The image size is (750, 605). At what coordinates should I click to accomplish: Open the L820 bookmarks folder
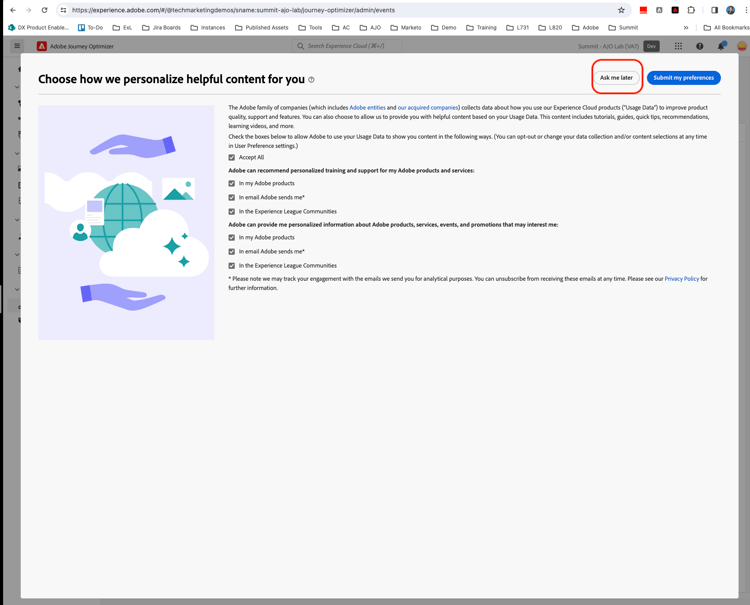[x=550, y=28]
